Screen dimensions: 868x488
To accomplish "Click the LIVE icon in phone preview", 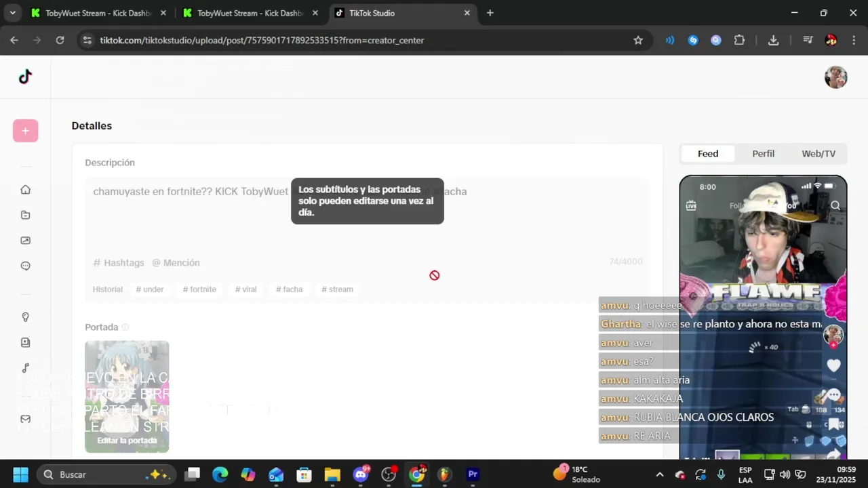I will click(691, 205).
